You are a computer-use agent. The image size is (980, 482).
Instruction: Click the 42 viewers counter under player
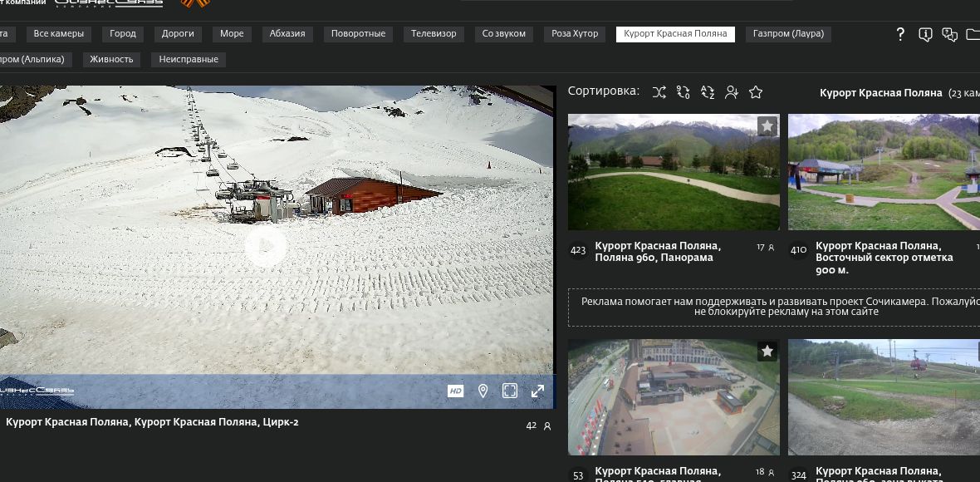pos(538,425)
